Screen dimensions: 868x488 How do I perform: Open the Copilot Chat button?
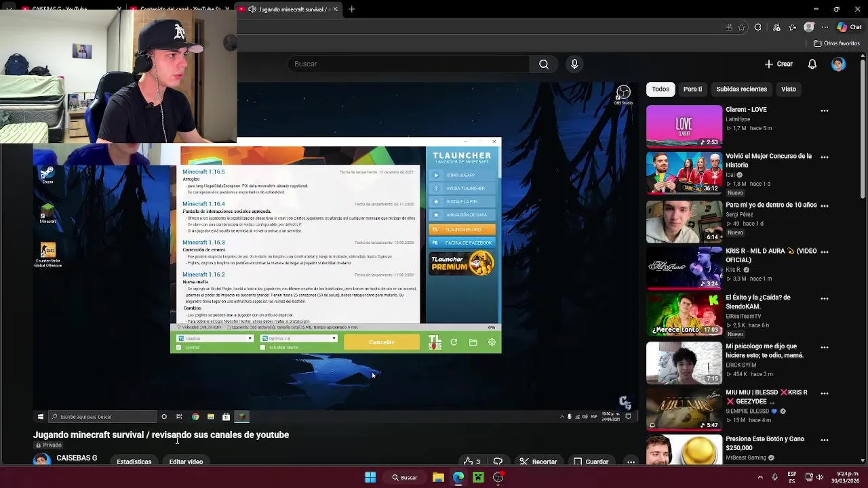click(x=850, y=27)
